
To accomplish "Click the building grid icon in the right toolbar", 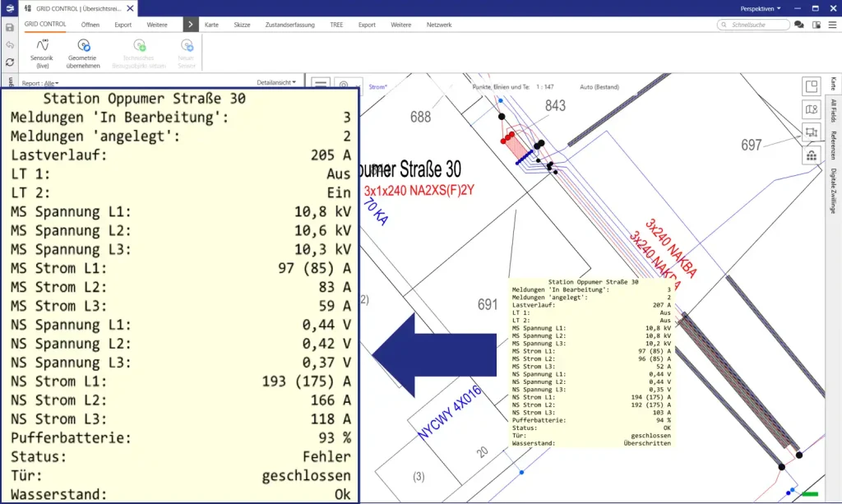I will [x=810, y=155].
